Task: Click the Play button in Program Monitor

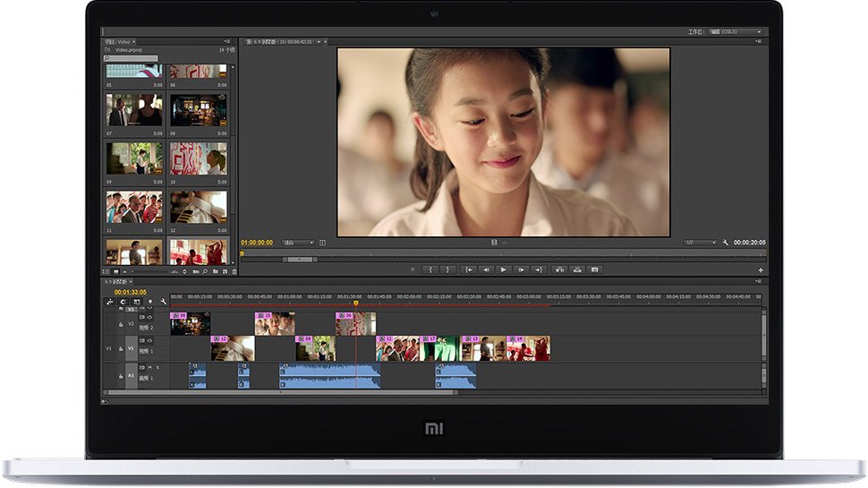Action: pyautogui.click(x=503, y=270)
